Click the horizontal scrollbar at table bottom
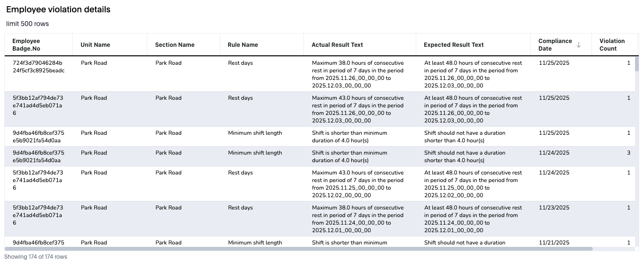Image resolution: width=644 pixels, height=262 pixels. pos(298,248)
